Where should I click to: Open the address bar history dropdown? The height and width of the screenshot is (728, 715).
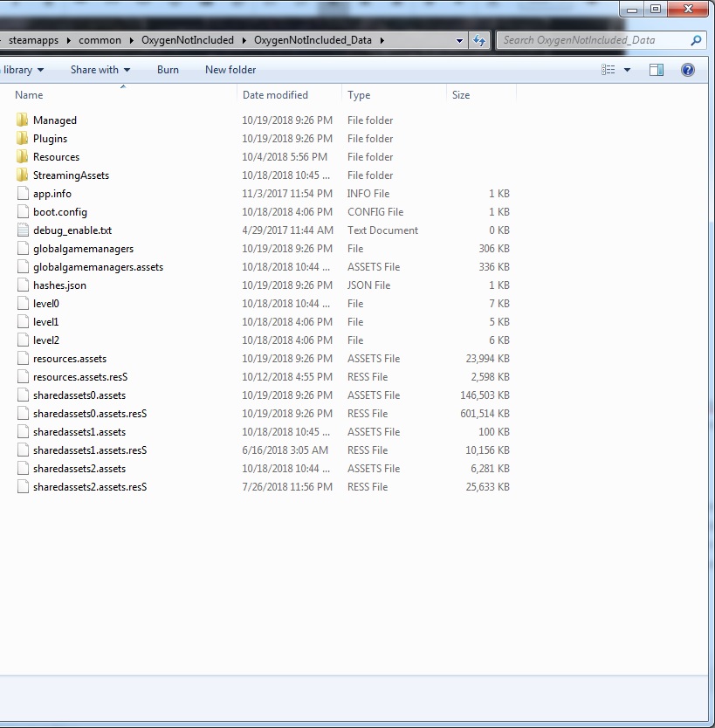[460, 40]
